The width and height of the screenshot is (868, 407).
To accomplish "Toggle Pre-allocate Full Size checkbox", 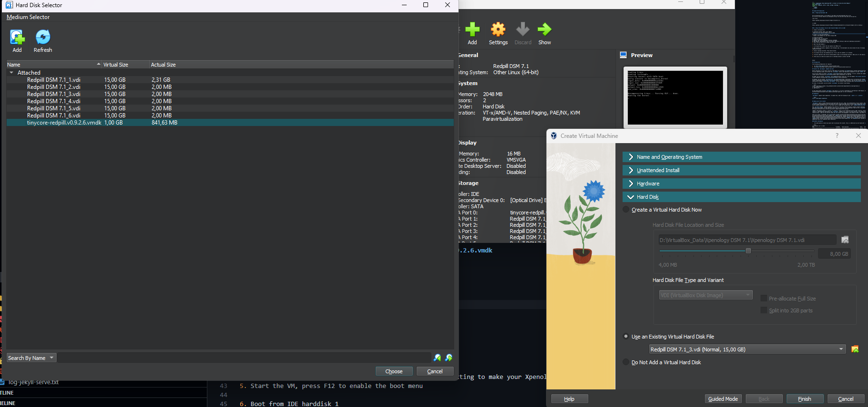I will point(763,299).
